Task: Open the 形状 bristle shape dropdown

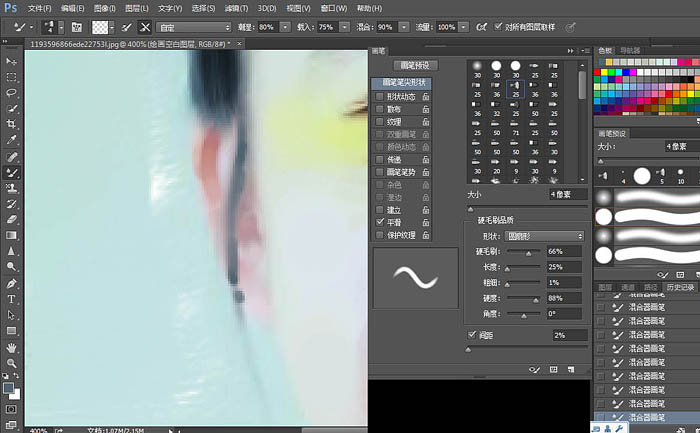Action: pyautogui.click(x=544, y=236)
